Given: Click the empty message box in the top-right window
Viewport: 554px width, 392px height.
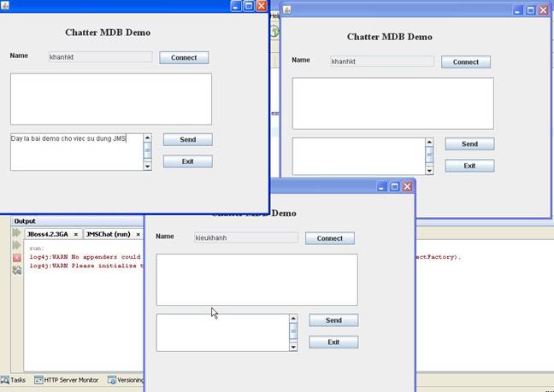Looking at the screenshot, I should click(x=358, y=156).
